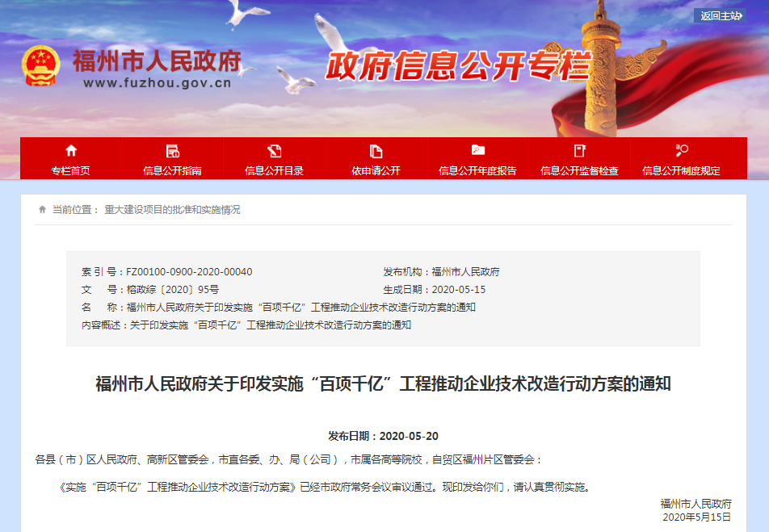Screen dimensions: 769x532
Task: Click the home icon above 专栏首页
Action: click(x=71, y=150)
